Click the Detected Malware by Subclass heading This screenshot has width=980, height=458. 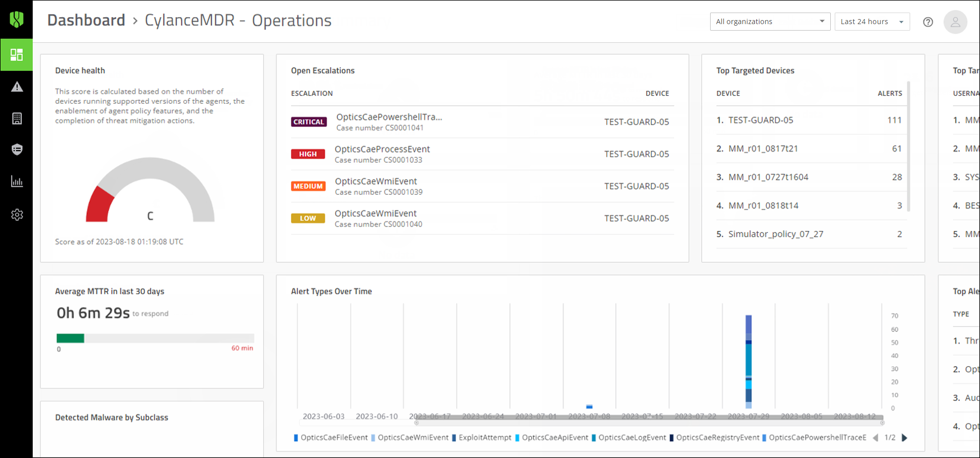click(x=112, y=417)
